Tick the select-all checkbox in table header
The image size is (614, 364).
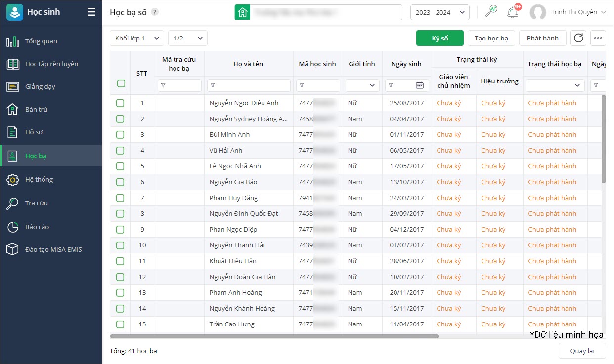[121, 84]
